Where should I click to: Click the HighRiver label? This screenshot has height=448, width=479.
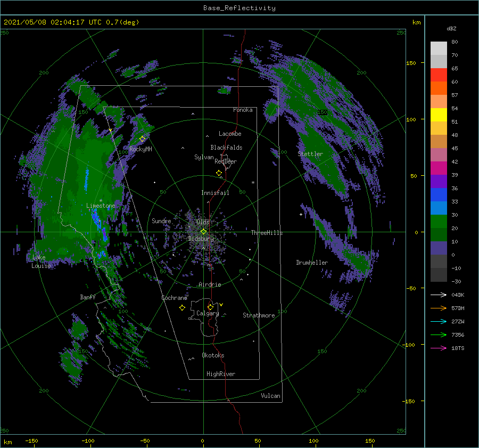pos(221,374)
